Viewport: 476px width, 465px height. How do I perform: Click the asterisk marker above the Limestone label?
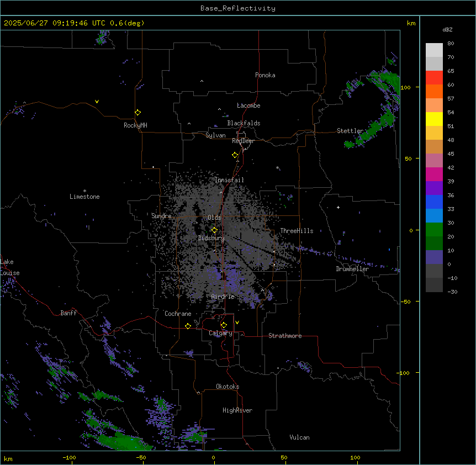pyautogui.click(x=84, y=191)
